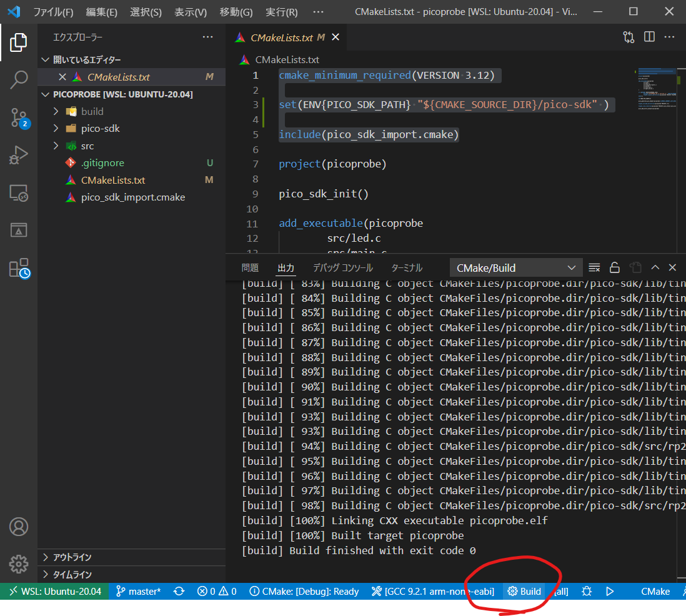Maximize the output panel
Screen dimensions: 686x616
pos(655,267)
